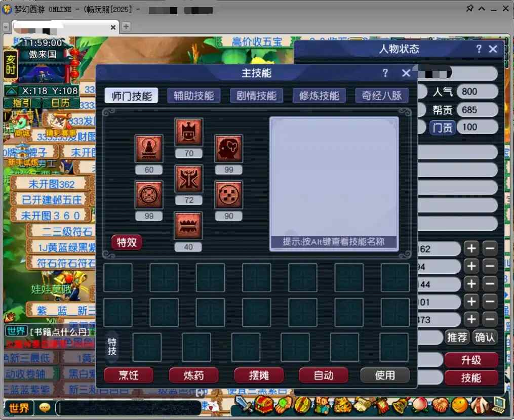514x420 pixels.
Task: Click the 技能 button in 人物状态
Action: 471,377
